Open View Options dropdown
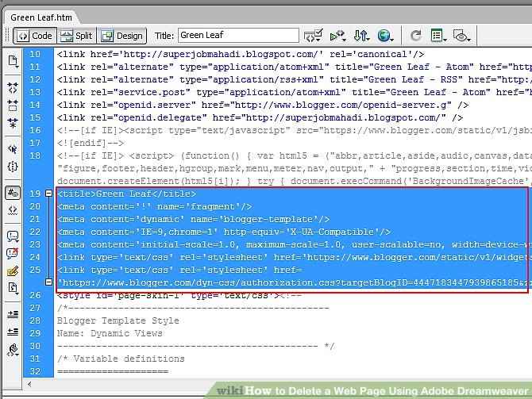The height and width of the screenshot is (399, 532). [439, 36]
